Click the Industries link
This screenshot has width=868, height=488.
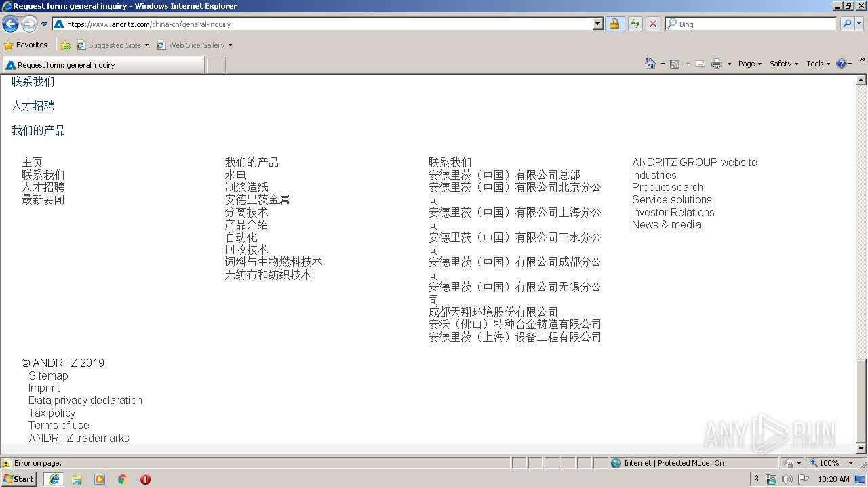pyautogui.click(x=654, y=175)
